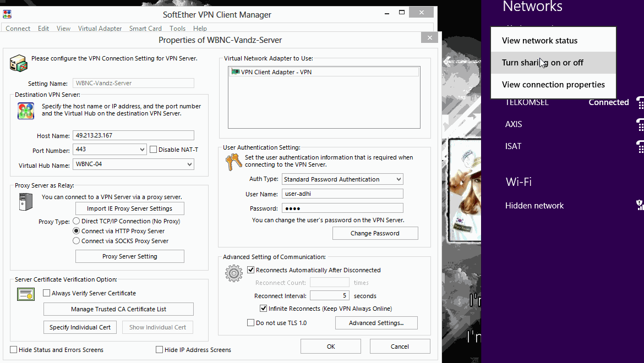The width and height of the screenshot is (644, 363).
Task: Enable Hide IP Address Screens
Action: pos(160,349)
